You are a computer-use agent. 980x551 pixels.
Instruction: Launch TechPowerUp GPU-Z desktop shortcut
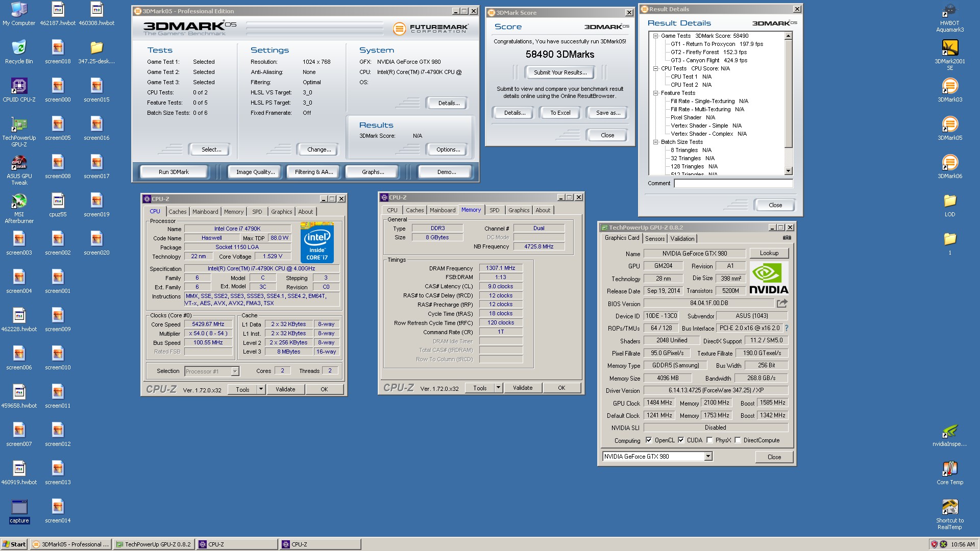[19, 132]
